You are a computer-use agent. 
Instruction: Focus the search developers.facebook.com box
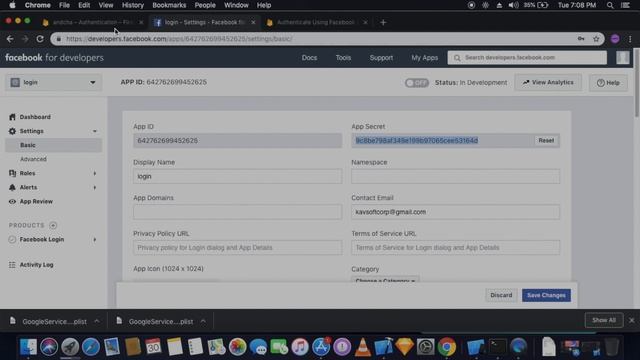pos(527,58)
